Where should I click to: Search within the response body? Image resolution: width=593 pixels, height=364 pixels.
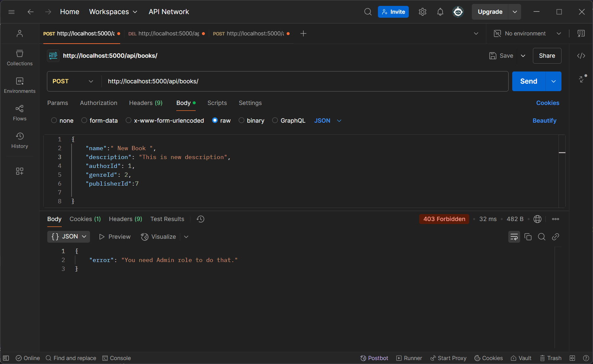[542, 237]
